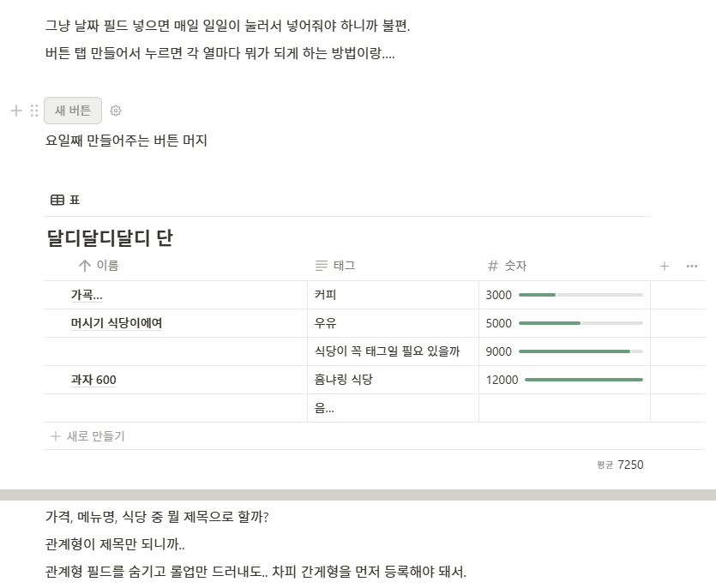Image resolution: width=716 pixels, height=588 pixels.
Task: Click the text 요일째 만들어주는 버튼 머지
Action: [x=127, y=141]
